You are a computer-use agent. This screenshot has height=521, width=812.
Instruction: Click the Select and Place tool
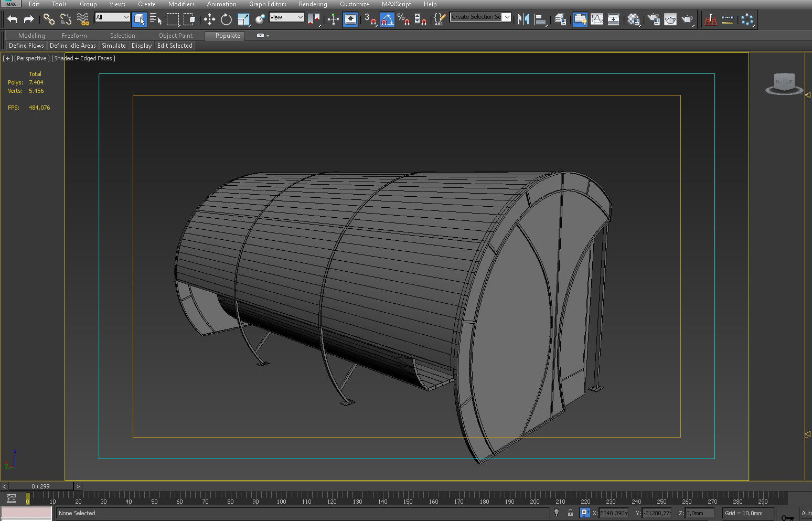(x=260, y=19)
